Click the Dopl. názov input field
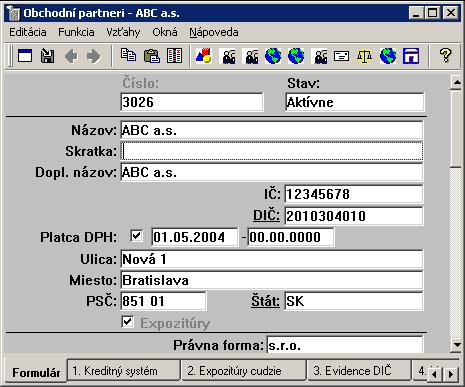 (272, 172)
